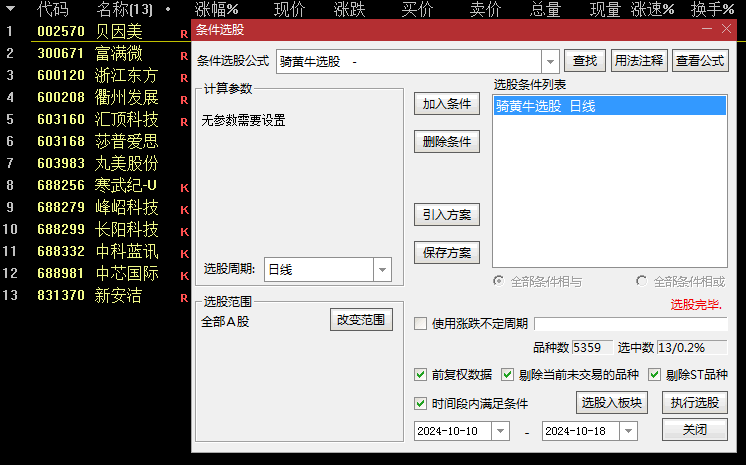Select stock row 688279 峰岹科技
Screen dimensions: 746x465
point(95,207)
